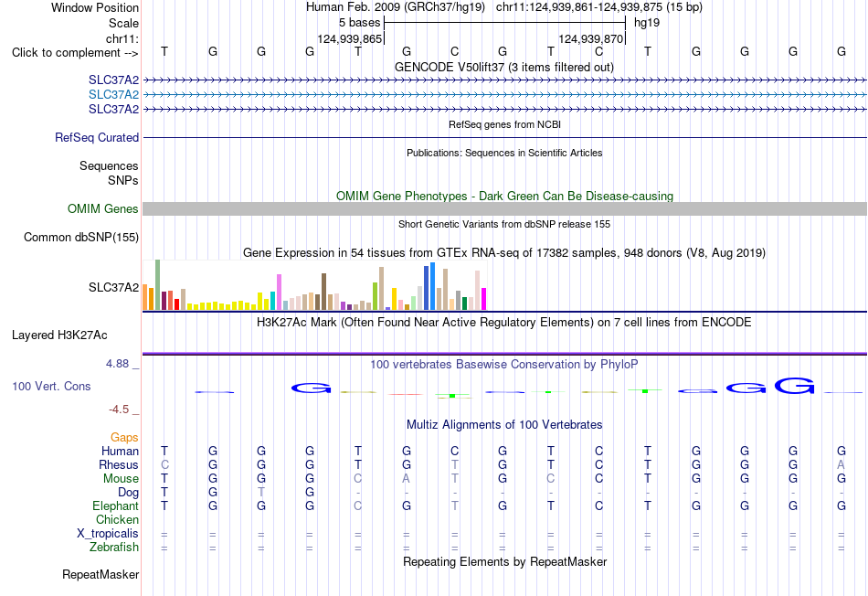Click the 124,939,865 position label
The image size is (868, 596).
[x=349, y=38]
